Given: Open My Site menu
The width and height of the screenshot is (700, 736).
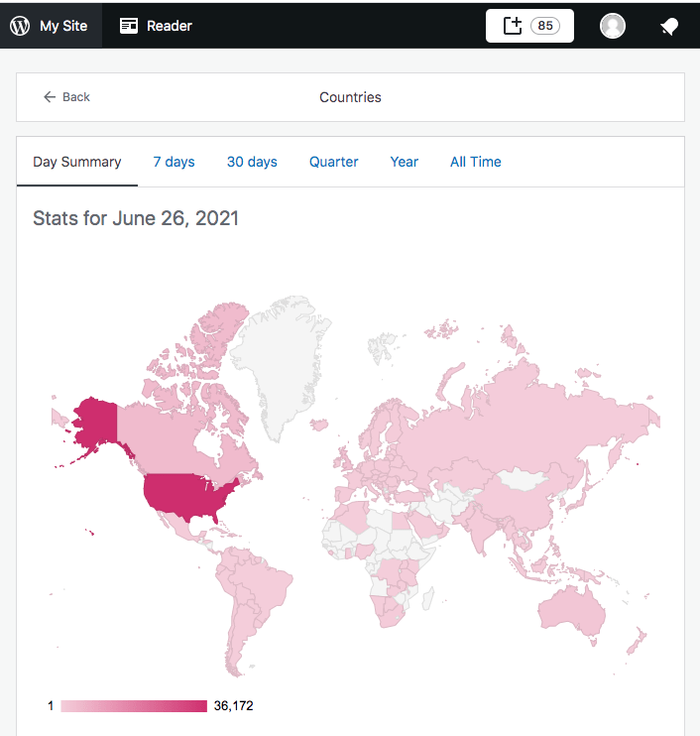Looking at the screenshot, I should [63, 26].
